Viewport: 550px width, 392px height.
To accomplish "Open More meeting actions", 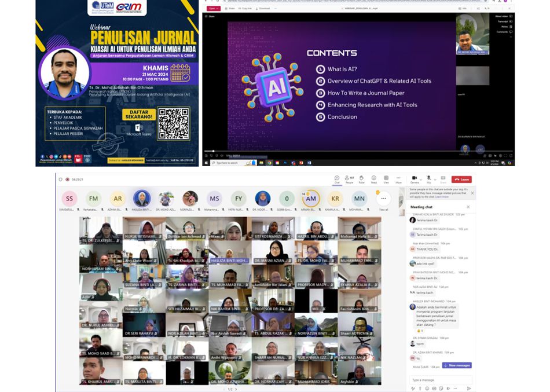I will click(x=398, y=179).
